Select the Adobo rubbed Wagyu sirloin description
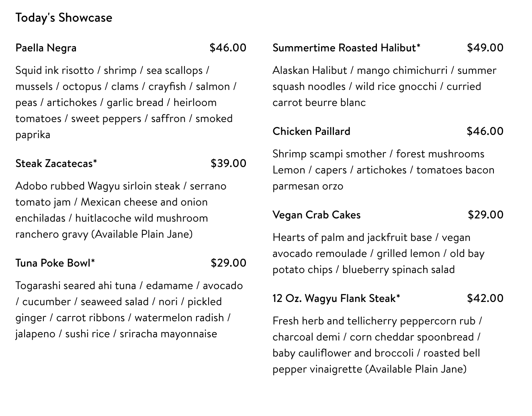The width and height of the screenshot is (532, 416). pyautogui.click(x=121, y=210)
